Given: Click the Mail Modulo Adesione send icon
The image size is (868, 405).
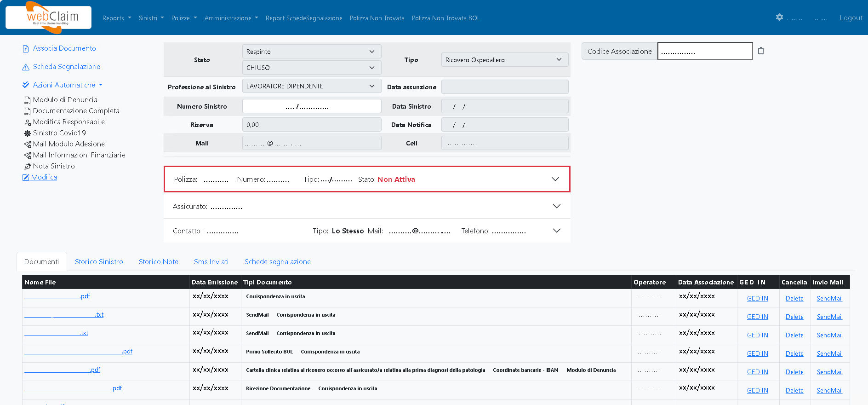Looking at the screenshot, I should pos(27,144).
